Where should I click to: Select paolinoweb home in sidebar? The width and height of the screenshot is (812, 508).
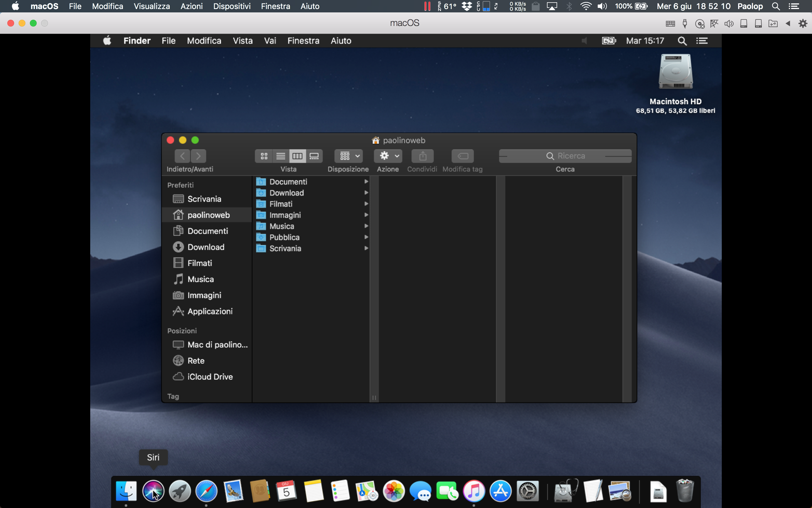click(207, 215)
